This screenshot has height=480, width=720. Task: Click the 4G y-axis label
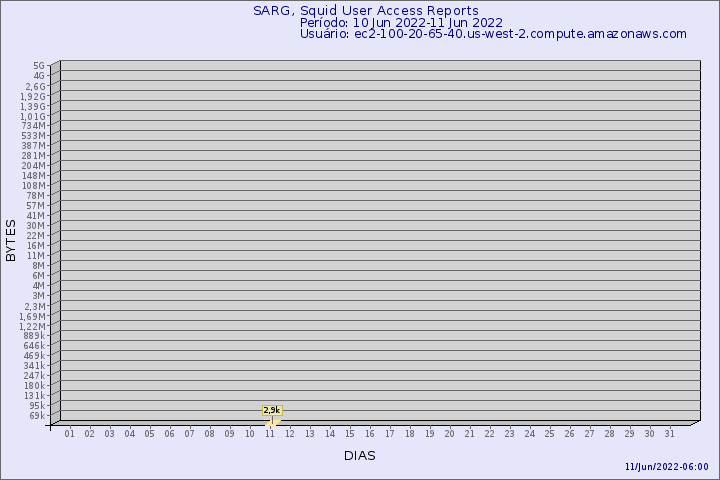coord(39,76)
